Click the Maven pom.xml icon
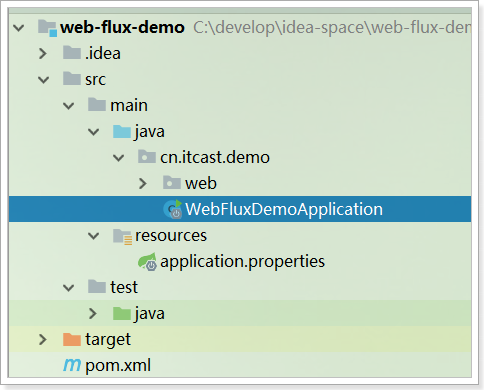This screenshot has height=390, width=484. point(72,365)
